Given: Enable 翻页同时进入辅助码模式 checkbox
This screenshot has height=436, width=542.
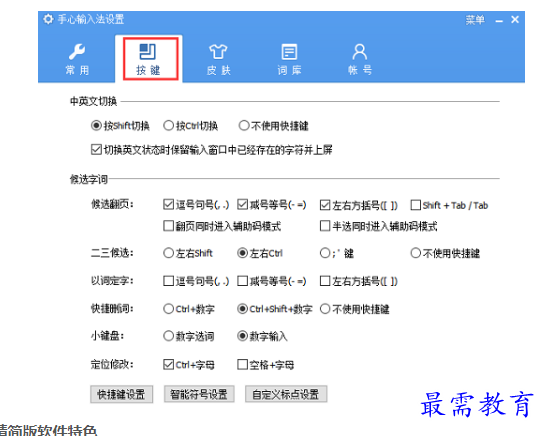Looking at the screenshot, I should pos(168,226).
